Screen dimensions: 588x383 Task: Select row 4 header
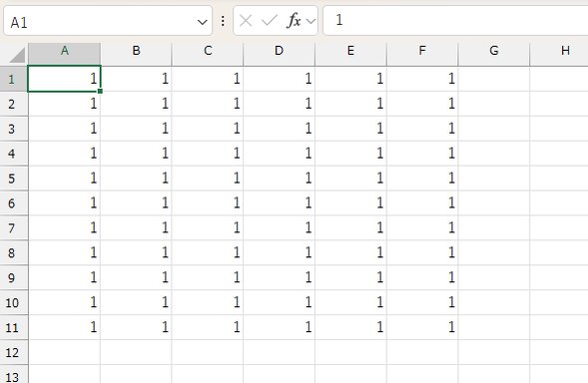[14, 154]
